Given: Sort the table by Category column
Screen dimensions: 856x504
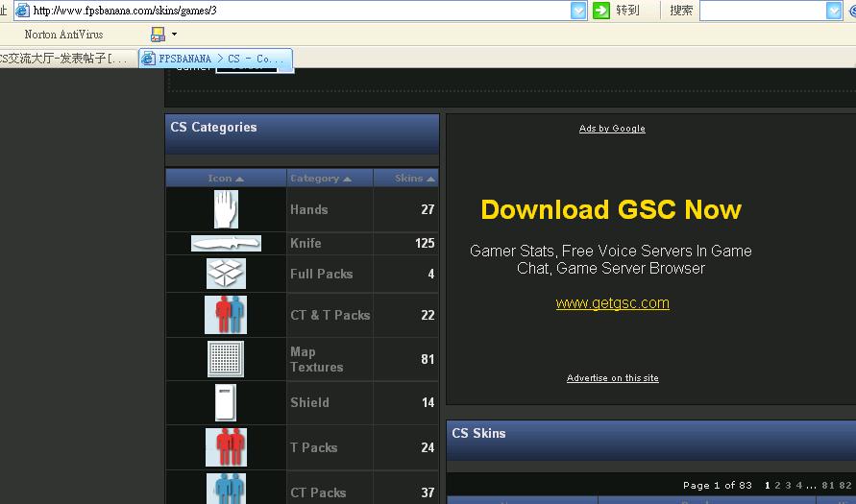Looking at the screenshot, I should click(x=320, y=179).
